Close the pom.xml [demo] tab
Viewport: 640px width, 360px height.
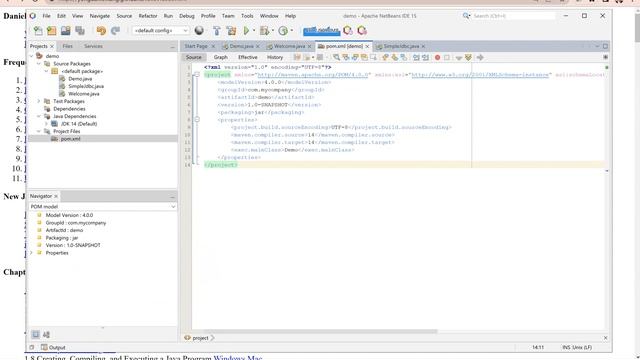coord(367,47)
